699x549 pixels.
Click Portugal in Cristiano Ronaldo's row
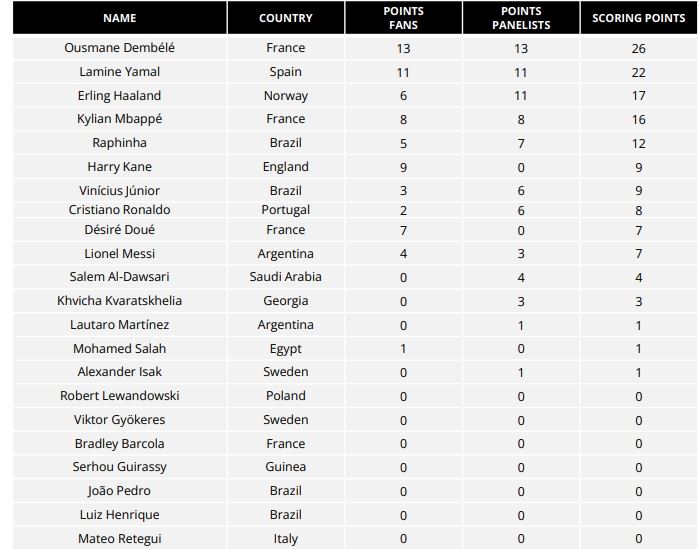coord(285,210)
